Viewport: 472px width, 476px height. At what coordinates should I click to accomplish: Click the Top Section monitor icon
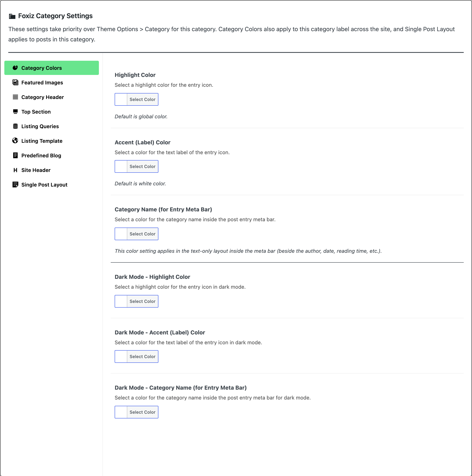pyautogui.click(x=15, y=111)
